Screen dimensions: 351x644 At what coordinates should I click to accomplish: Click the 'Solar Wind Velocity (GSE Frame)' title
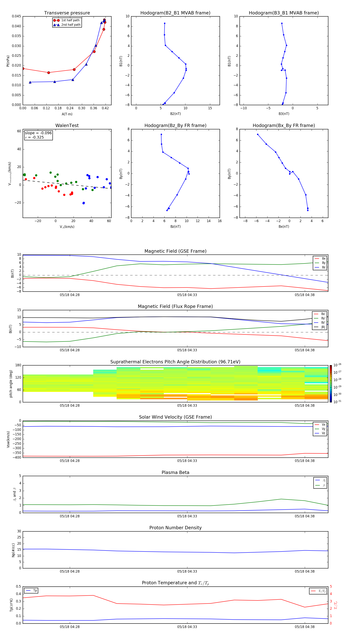[175, 417]
